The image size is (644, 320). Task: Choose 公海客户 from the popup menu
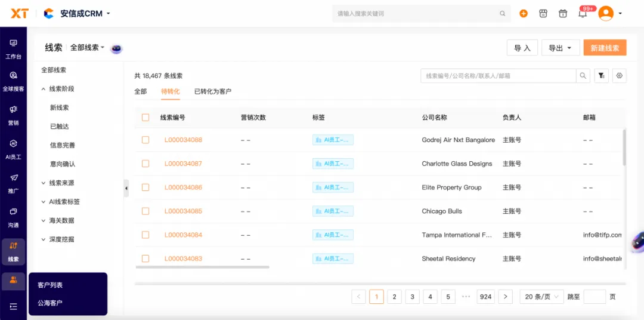(x=50, y=303)
